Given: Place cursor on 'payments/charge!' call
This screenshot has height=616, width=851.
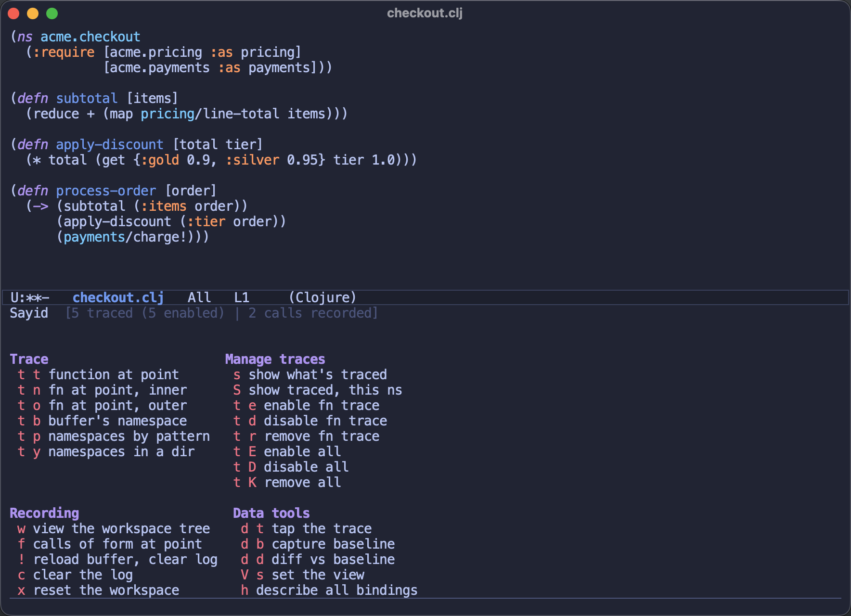Looking at the screenshot, I should click(x=125, y=237).
